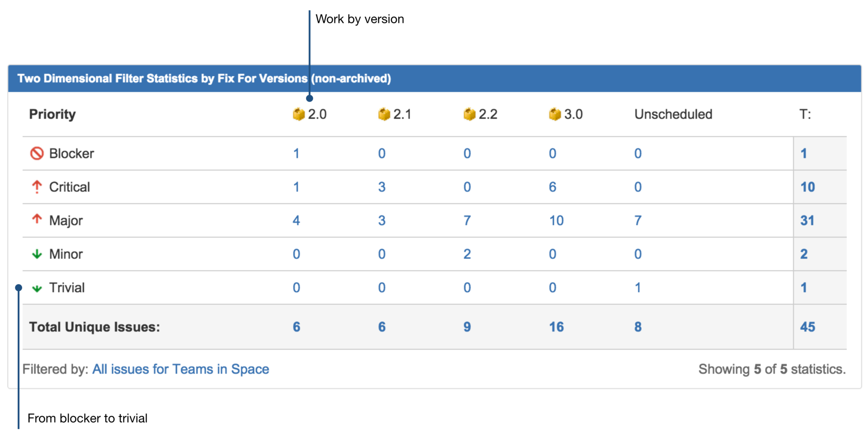Click the Major priority label
Screen dimensions: 868x437
click(66, 221)
